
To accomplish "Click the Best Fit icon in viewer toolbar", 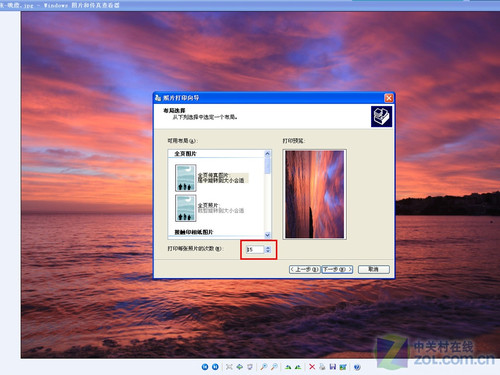I will click(x=229, y=367).
